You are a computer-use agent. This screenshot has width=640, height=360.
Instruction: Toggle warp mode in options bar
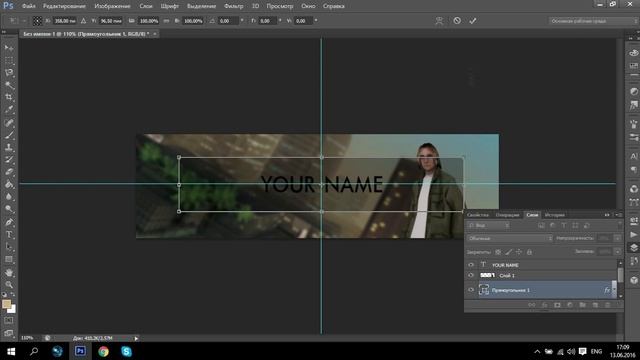pyautogui.click(x=439, y=20)
